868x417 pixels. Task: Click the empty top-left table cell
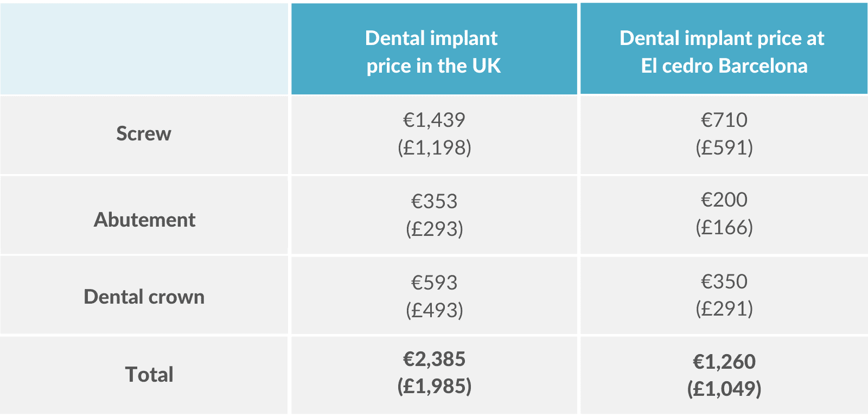[x=144, y=49]
